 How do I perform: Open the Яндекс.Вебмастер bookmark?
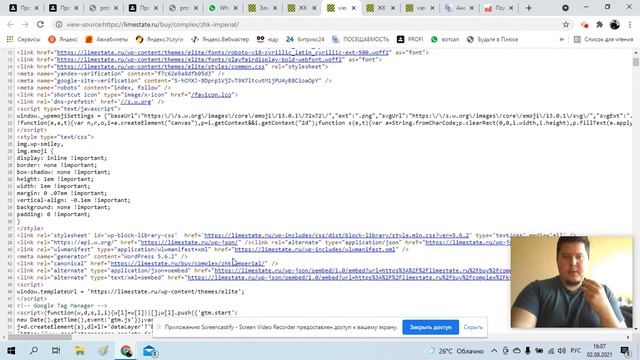pyautogui.click(x=220, y=40)
